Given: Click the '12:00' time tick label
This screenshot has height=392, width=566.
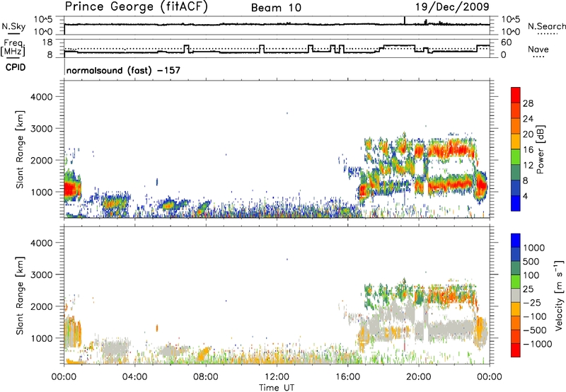Looking at the screenshot, I should [277, 377].
